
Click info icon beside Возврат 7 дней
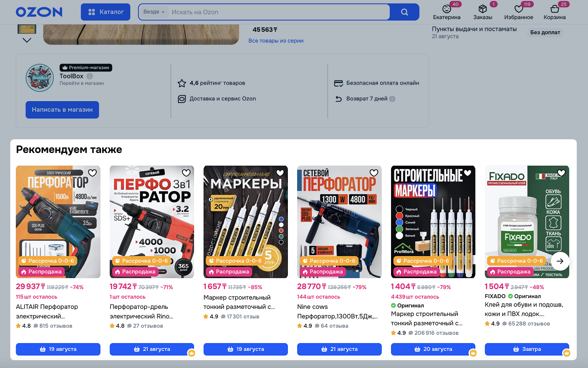(392, 99)
